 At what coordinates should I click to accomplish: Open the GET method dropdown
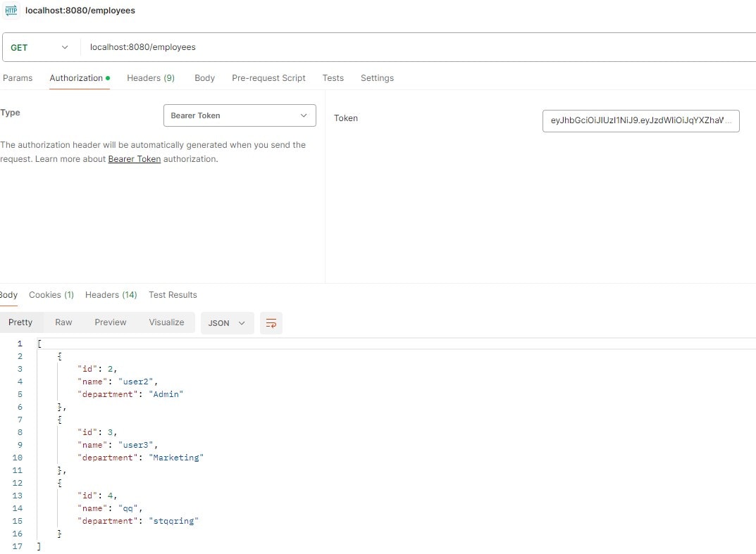tap(39, 47)
